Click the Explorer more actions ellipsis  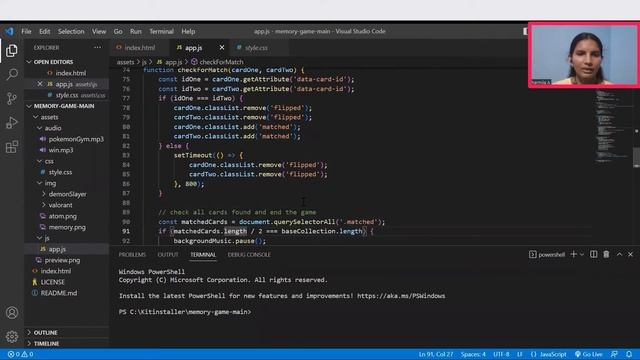pos(97,47)
